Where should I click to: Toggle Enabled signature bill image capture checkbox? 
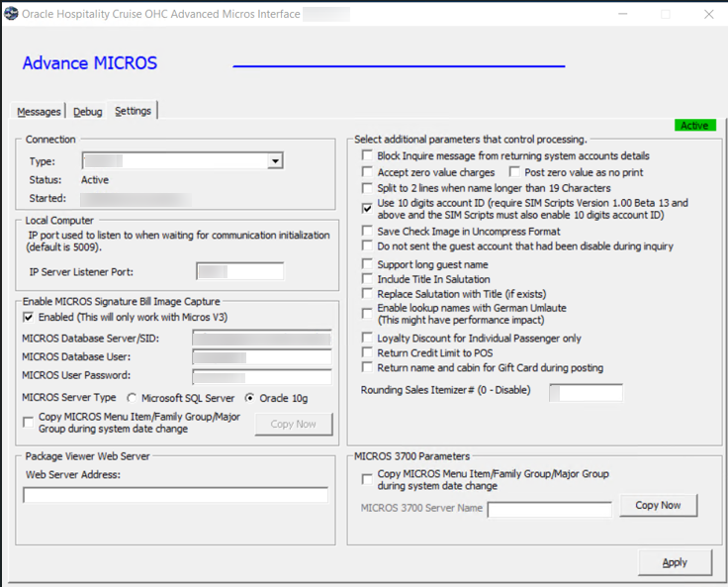click(x=29, y=317)
